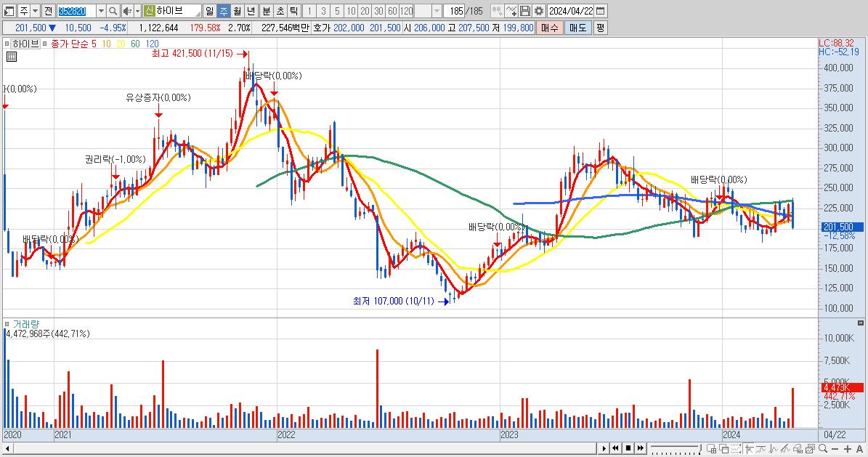868x457 pixels.
Task: Click the 매도 sell button
Action: pyautogui.click(x=578, y=28)
